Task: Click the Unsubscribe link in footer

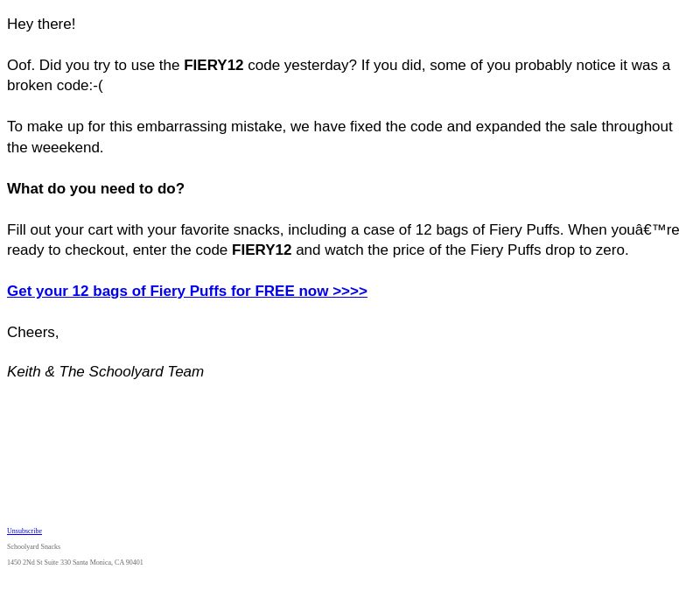Action: click(24, 531)
